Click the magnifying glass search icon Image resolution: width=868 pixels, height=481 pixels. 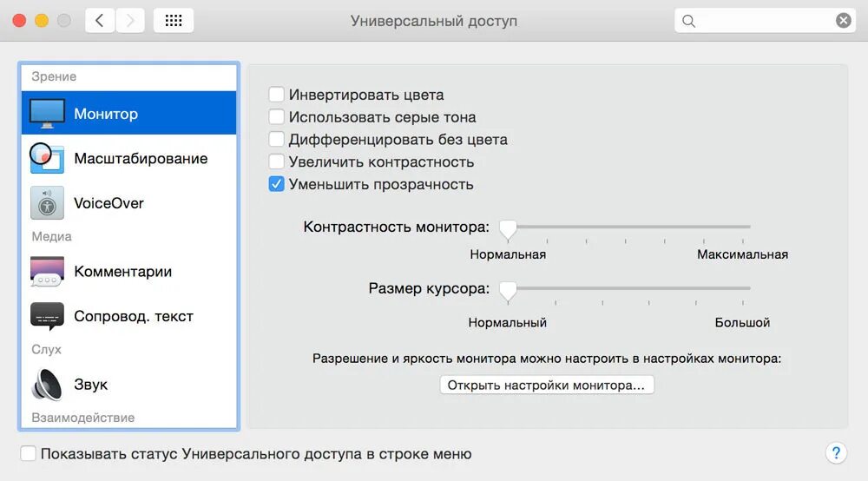click(688, 21)
